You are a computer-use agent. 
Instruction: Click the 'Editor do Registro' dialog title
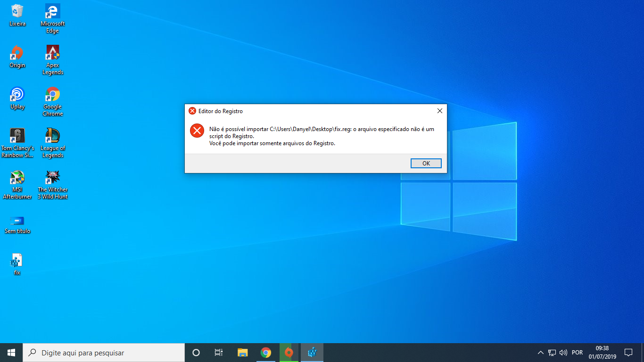coord(221,111)
